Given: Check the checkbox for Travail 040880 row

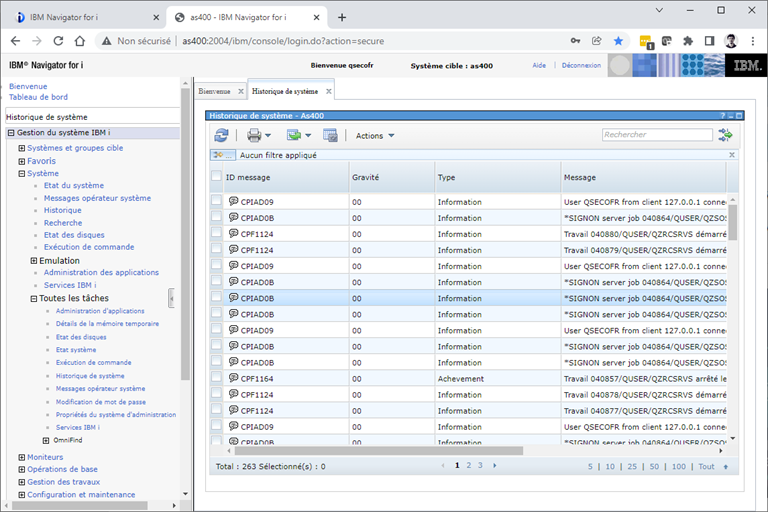Looking at the screenshot, I should click(216, 233).
